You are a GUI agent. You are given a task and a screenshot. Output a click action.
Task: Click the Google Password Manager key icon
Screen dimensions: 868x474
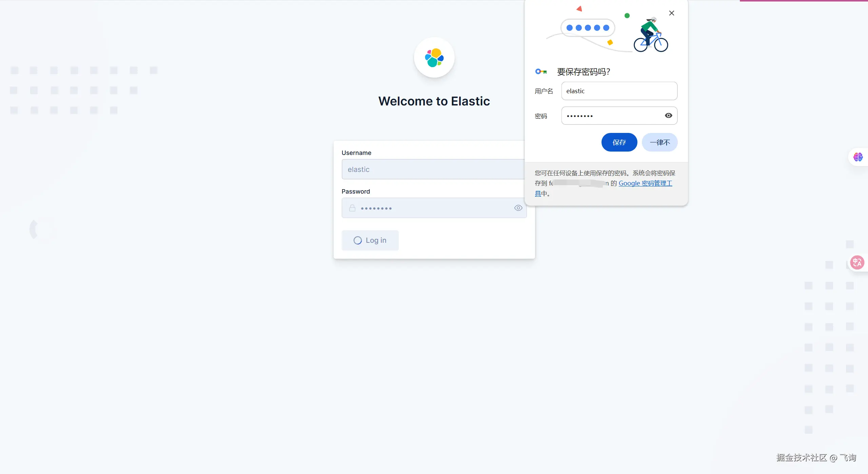(541, 72)
